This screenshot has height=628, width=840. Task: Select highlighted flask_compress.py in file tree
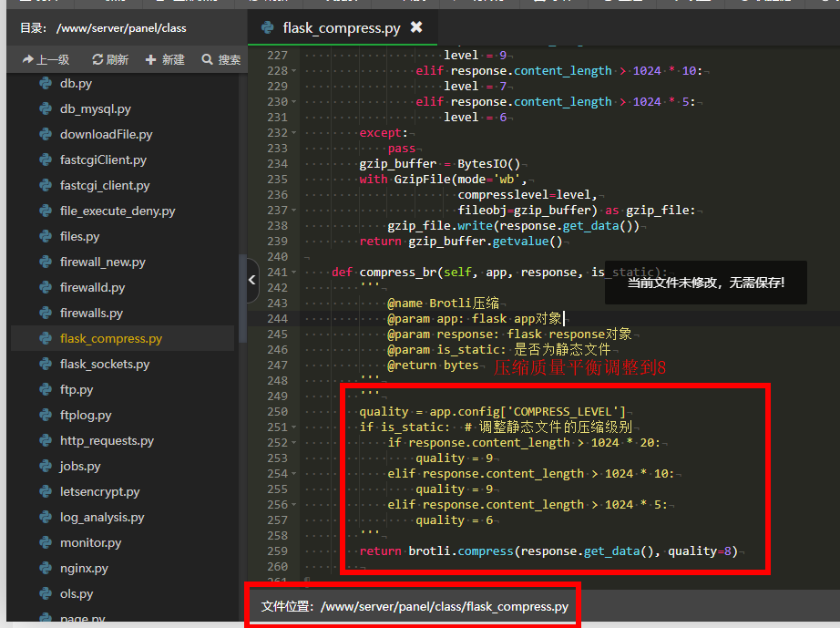tap(122, 339)
